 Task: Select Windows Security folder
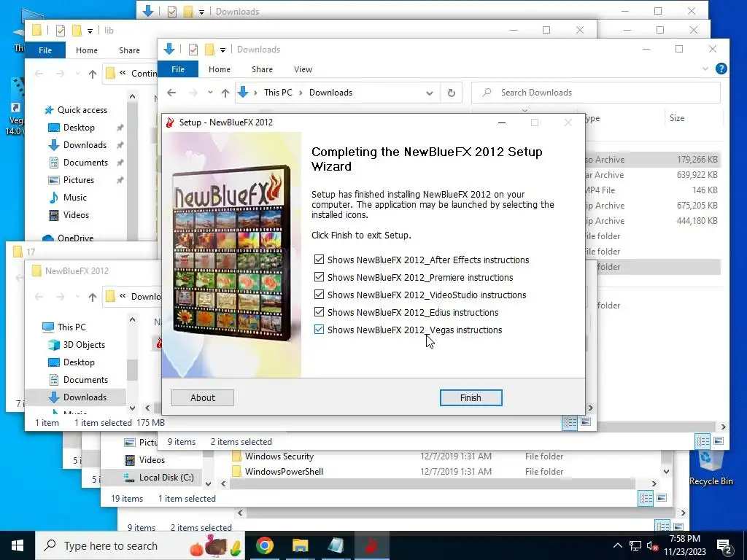tap(279, 456)
